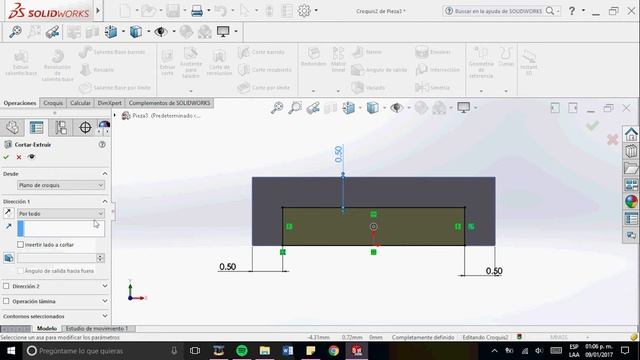Enable Dirección 2 checkbox
Image resolution: width=640 pixels, height=360 pixels.
tap(6, 286)
